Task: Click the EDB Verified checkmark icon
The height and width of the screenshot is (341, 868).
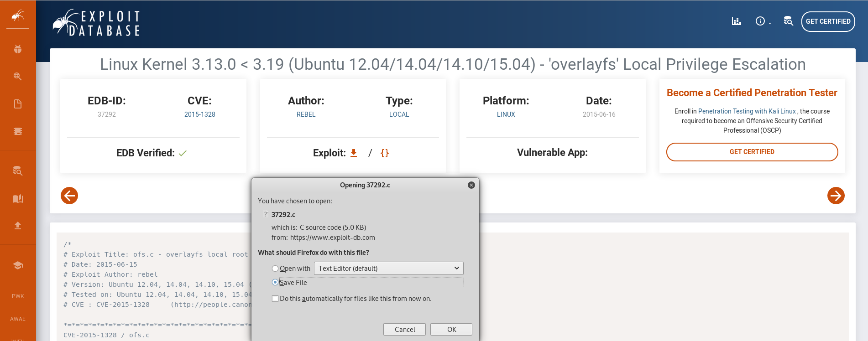Action: [x=183, y=154]
